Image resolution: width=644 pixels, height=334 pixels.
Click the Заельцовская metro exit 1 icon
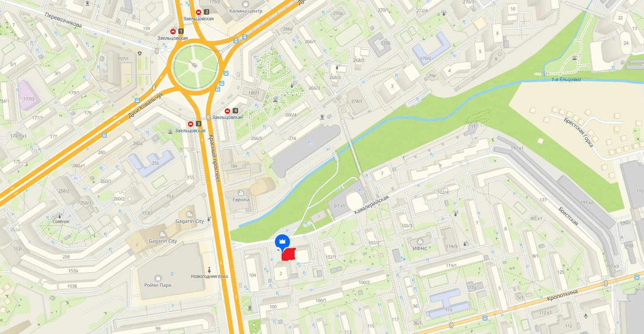pyautogui.click(x=173, y=31)
